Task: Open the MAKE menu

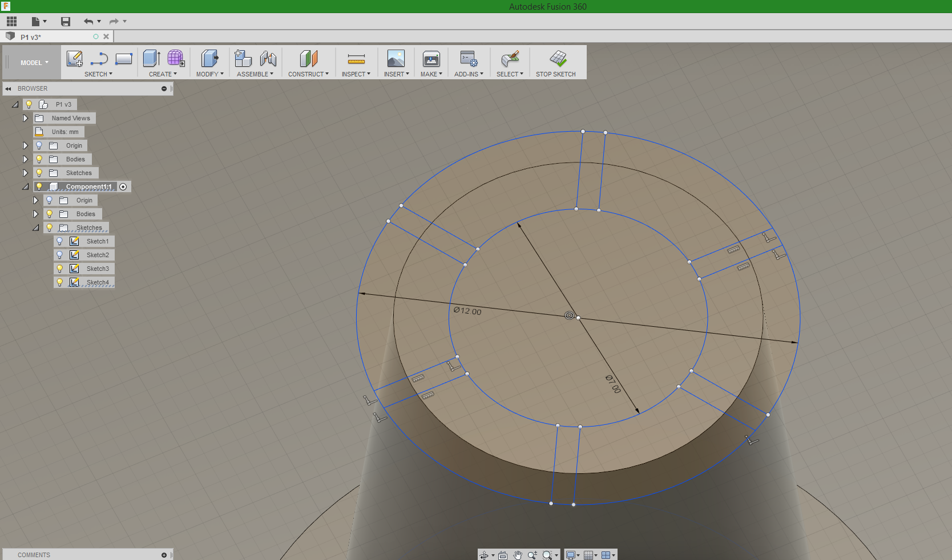Action: pyautogui.click(x=431, y=74)
